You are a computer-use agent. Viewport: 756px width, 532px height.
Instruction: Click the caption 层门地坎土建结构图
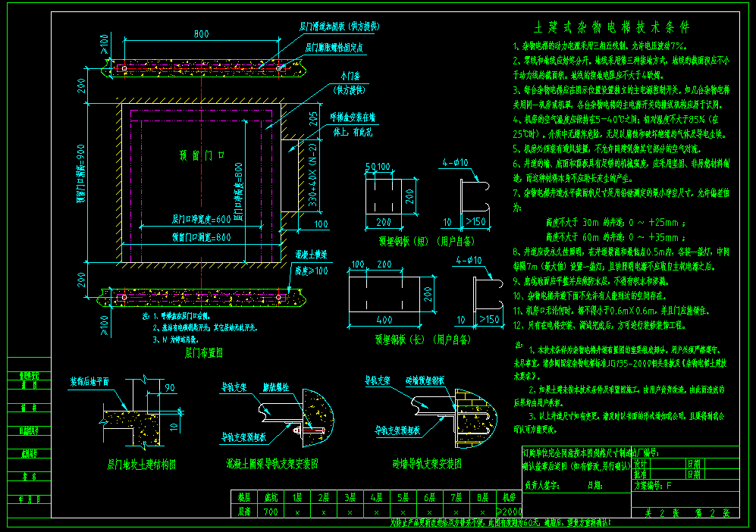141,465
